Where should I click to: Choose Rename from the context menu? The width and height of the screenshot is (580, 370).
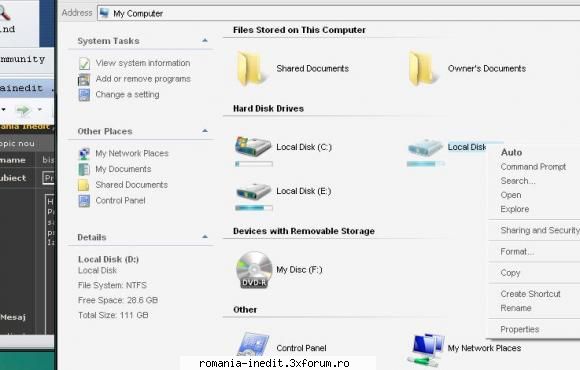(x=516, y=308)
